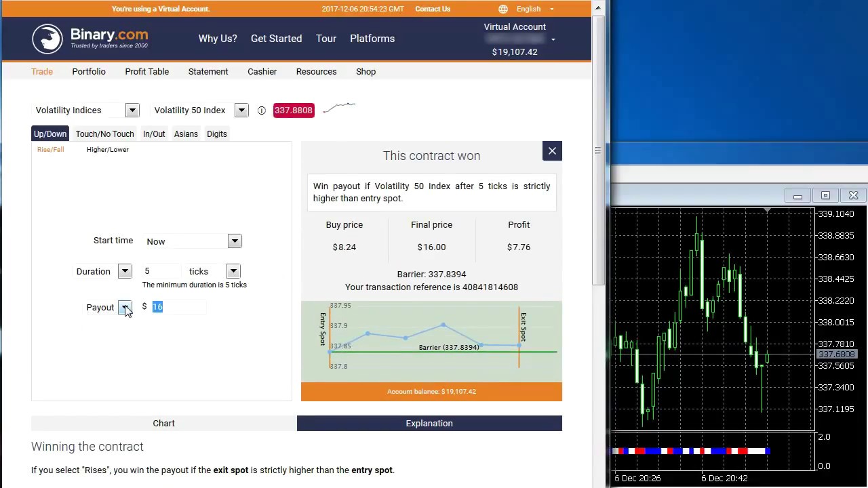
Task: Click the browser vertical scrollbar thumb
Action: pyautogui.click(x=597, y=150)
